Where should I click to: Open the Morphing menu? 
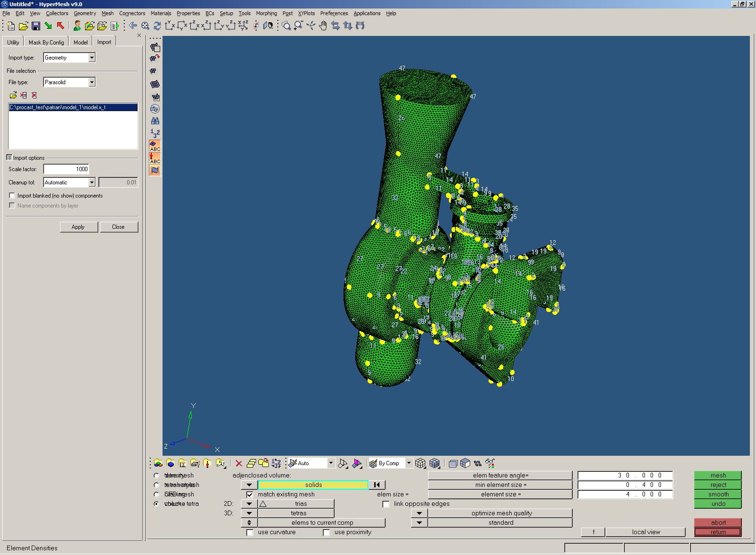(266, 13)
